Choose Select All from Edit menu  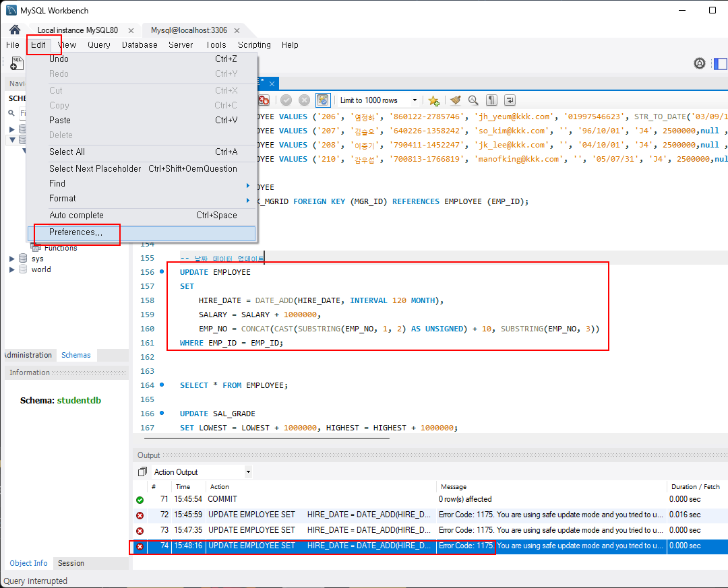click(x=142, y=152)
